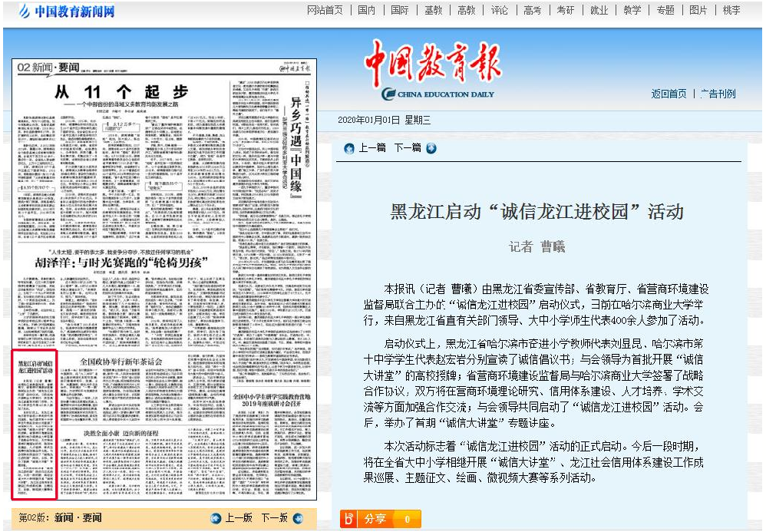The width and height of the screenshot is (766, 532).
Task: Select the 考研 navigation item
Action: [x=565, y=10]
